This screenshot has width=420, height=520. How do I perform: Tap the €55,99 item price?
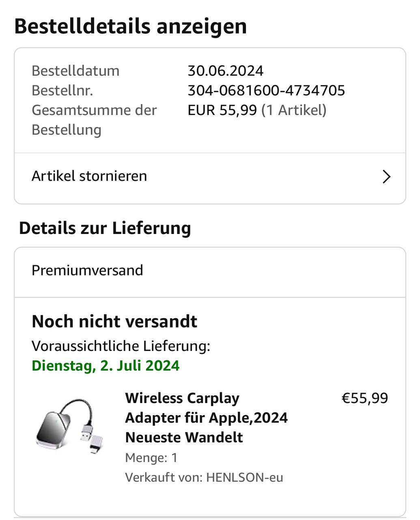click(x=365, y=398)
